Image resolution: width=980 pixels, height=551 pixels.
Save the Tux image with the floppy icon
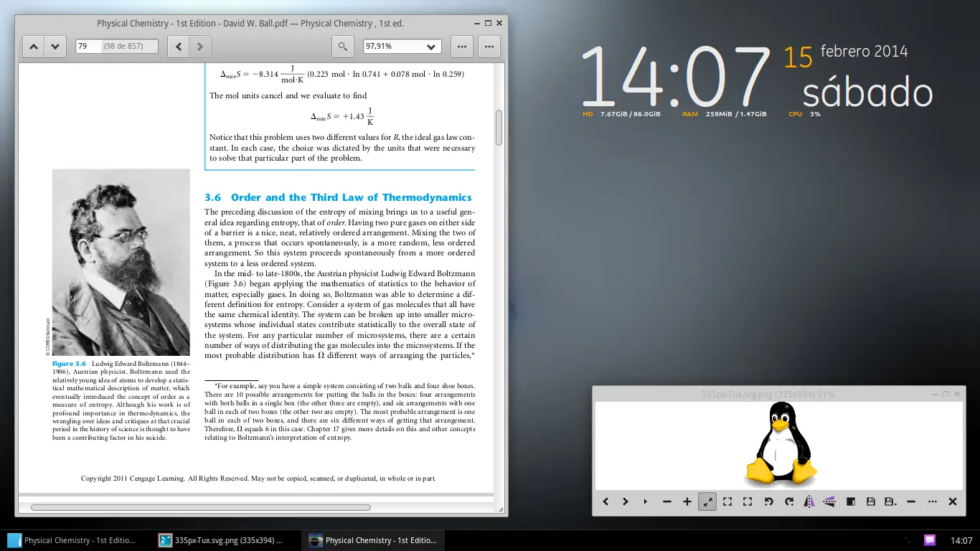coord(871,501)
